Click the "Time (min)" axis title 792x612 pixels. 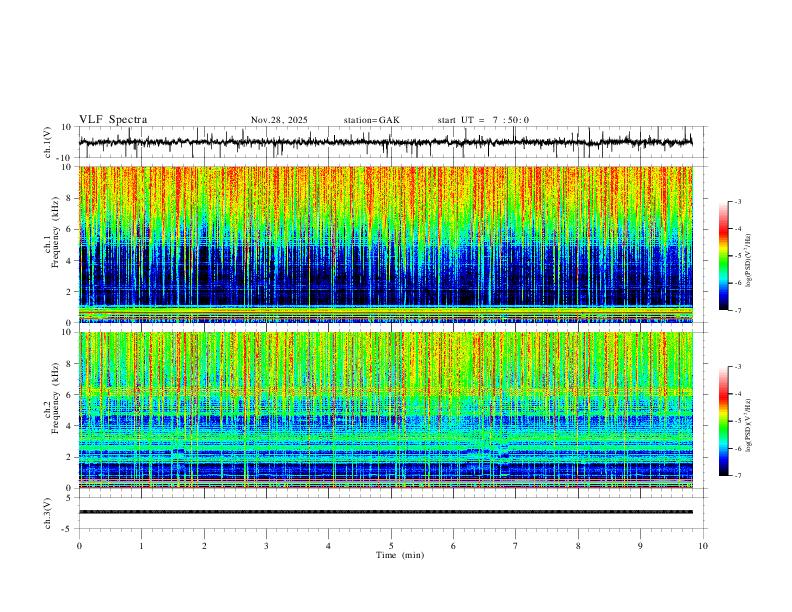click(400, 555)
